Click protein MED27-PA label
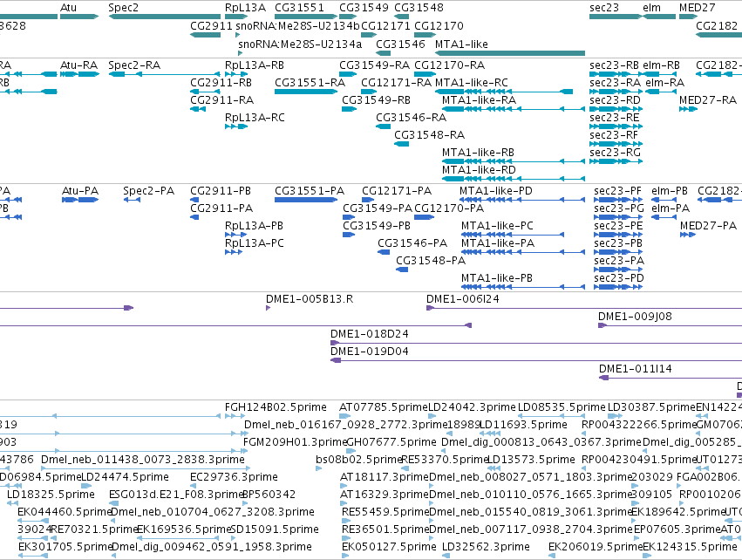This screenshot has width=742, height=560. (708, 226)
